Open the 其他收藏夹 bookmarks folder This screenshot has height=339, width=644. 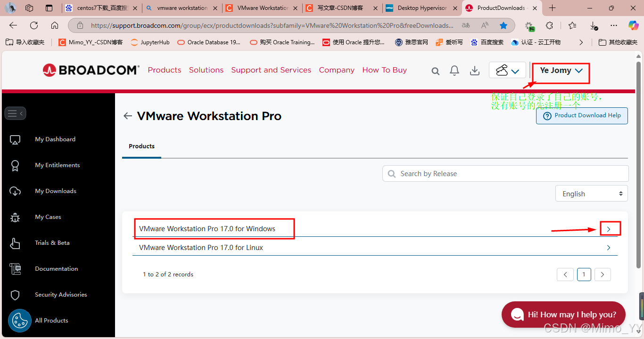click(618, 42)
